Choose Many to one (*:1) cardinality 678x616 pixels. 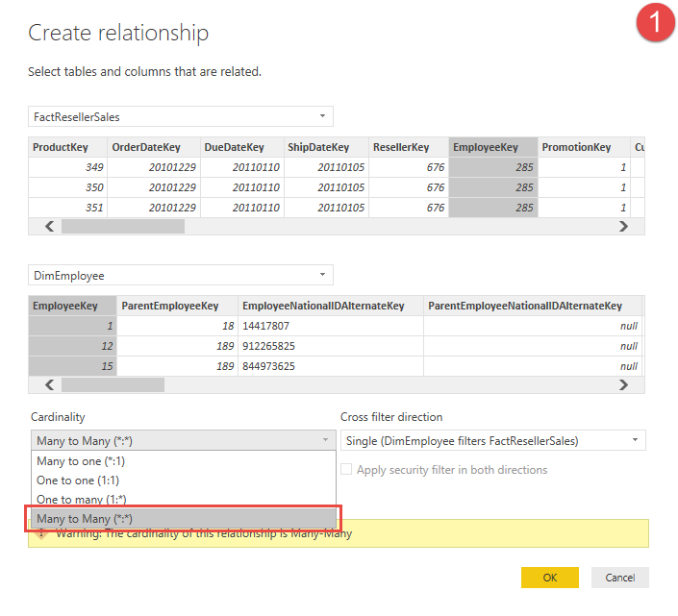pyautogui.click(x=184, y=461)
